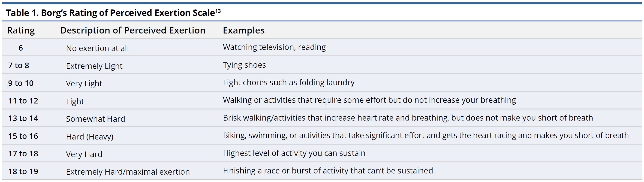This screenshot has width=644, height=182.
Task: Click the rating 6 cell
Action: [x=21, y=48]
